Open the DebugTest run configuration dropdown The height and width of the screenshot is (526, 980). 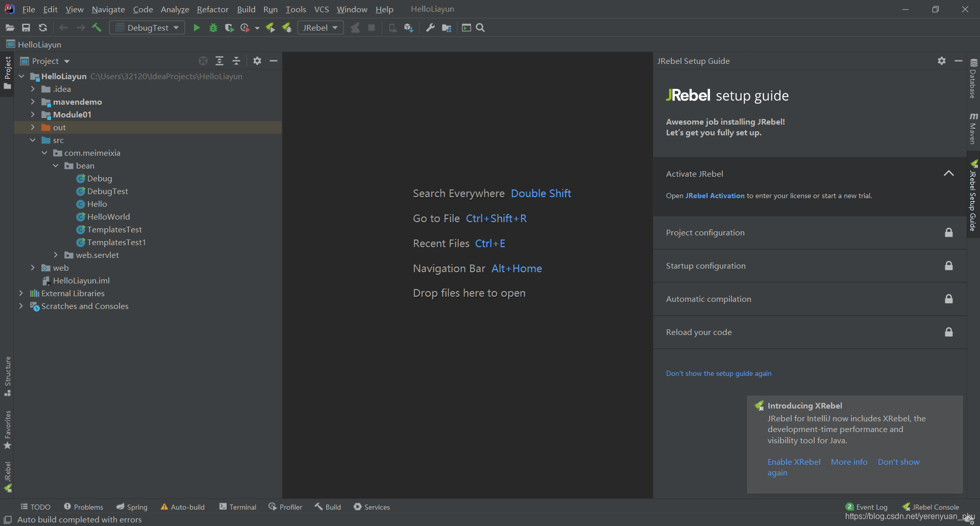(147, 28)
